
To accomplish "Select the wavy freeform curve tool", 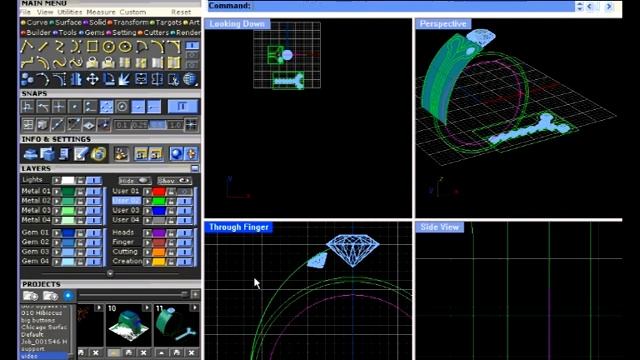I will [60, 63].
